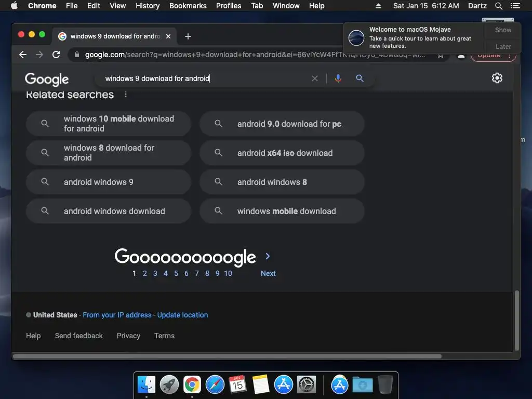This screenshot has width=532, height=399.
Task: Clear the Google search box with X
Action: tap(315, 78)
